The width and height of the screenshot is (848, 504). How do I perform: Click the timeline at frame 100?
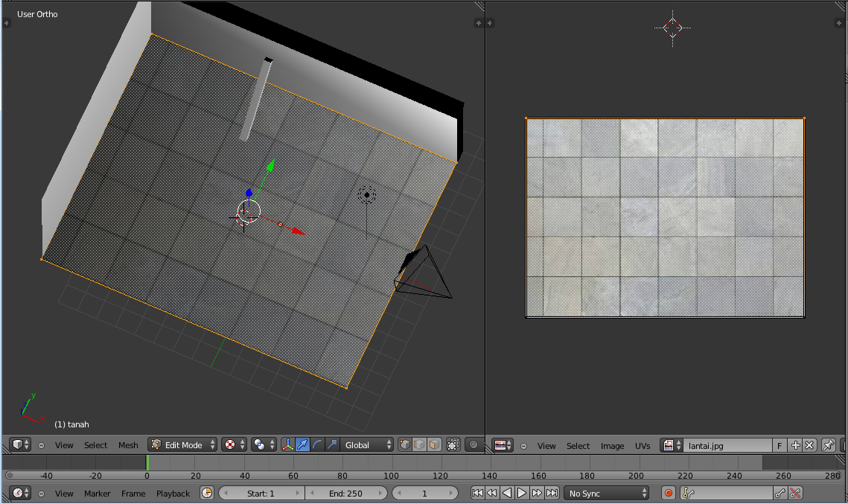point(391,463)
